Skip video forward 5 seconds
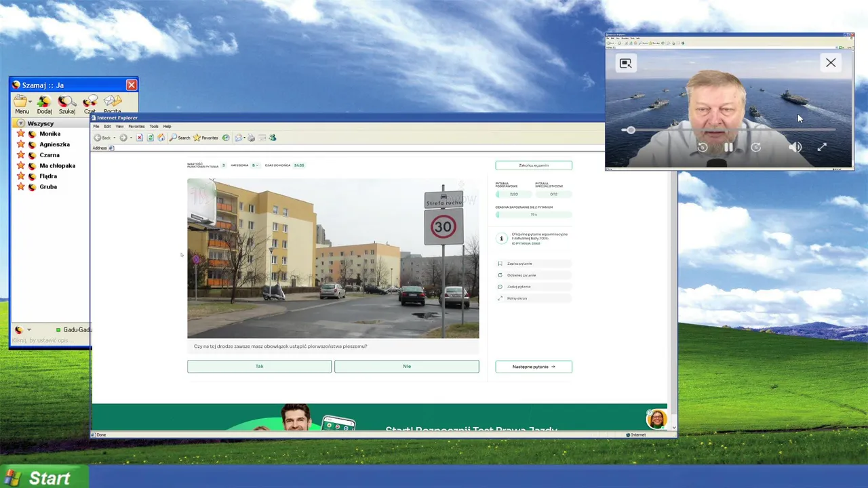The image size is (868, 488). (755, 147)
